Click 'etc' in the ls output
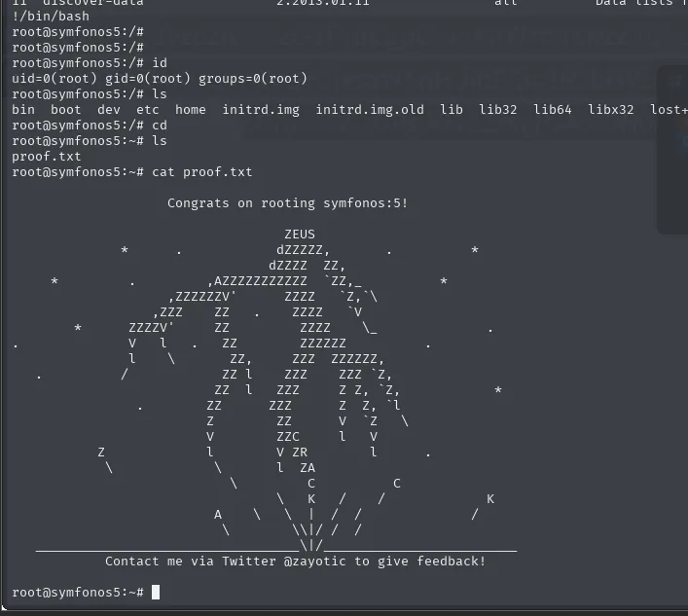This screenshot has width=688, height=616. [x=148, y=110]
